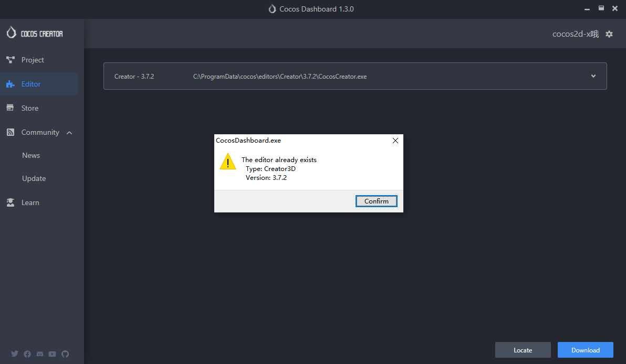
Task: Click the GitHub icon
Action: [x=65, y=354]
